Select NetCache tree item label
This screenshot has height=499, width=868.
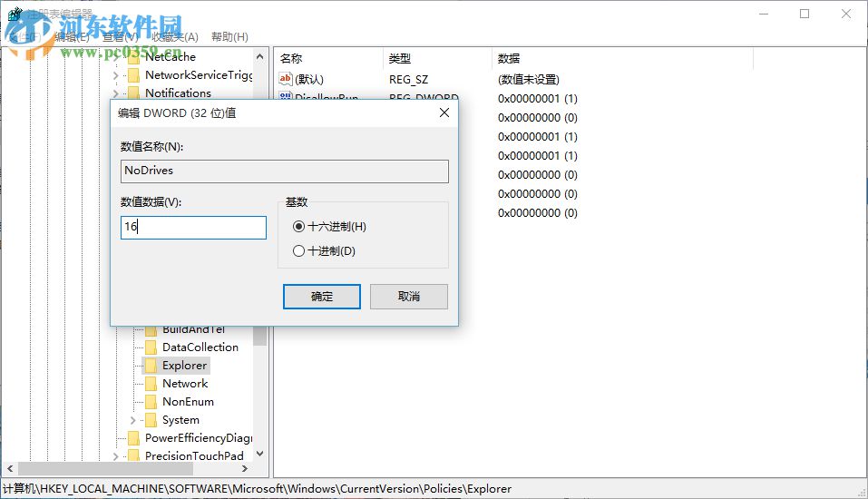point(171,57)
